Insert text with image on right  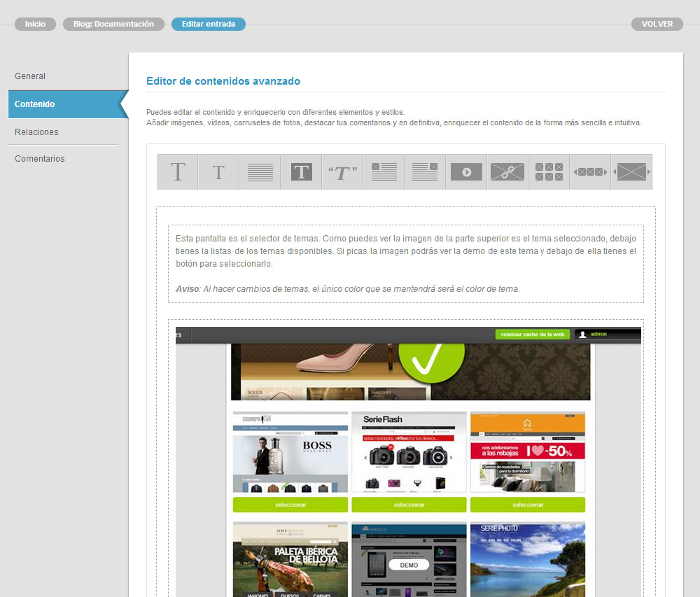425,171
